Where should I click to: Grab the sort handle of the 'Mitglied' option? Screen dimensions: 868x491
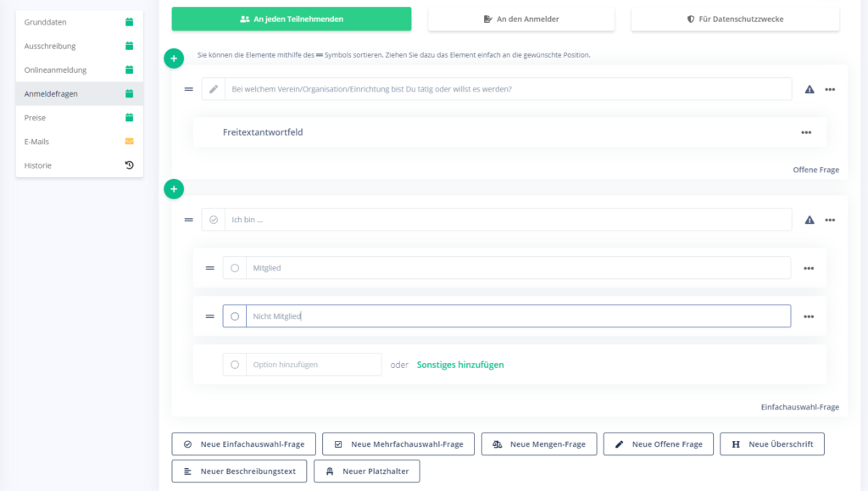coord(209,268)
